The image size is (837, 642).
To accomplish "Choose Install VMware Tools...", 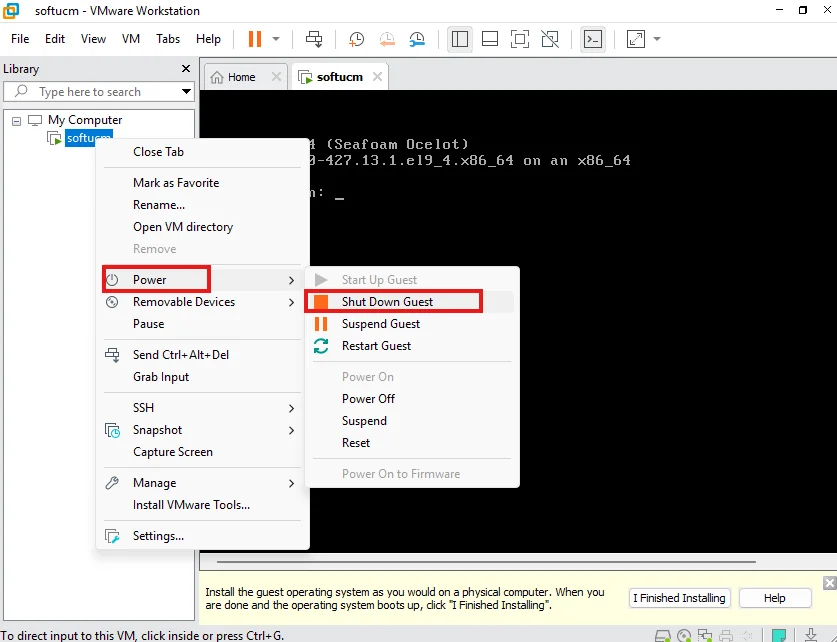I will [x=191, y=505].
